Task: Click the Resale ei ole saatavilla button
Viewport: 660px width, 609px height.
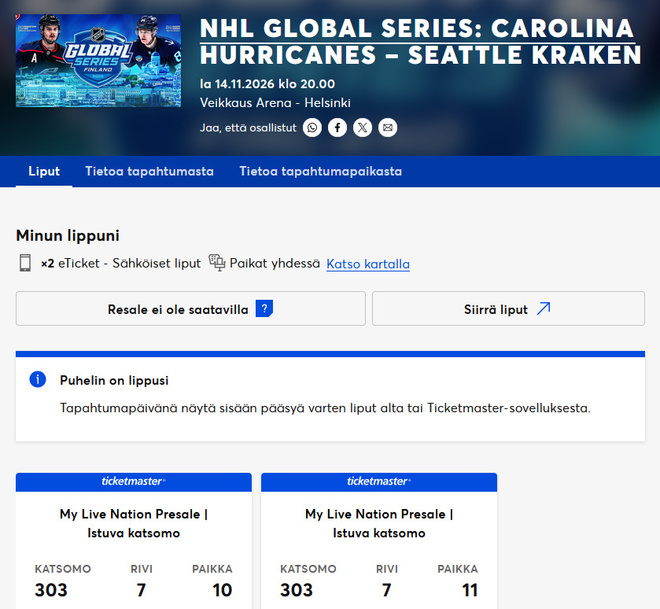Action: (191, 308)
